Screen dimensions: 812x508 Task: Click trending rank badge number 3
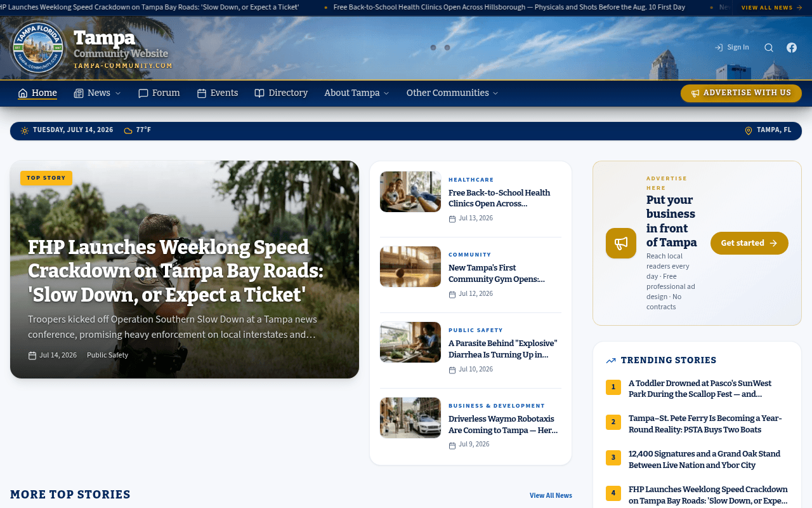pyautogui.click(x=613, y=457)
